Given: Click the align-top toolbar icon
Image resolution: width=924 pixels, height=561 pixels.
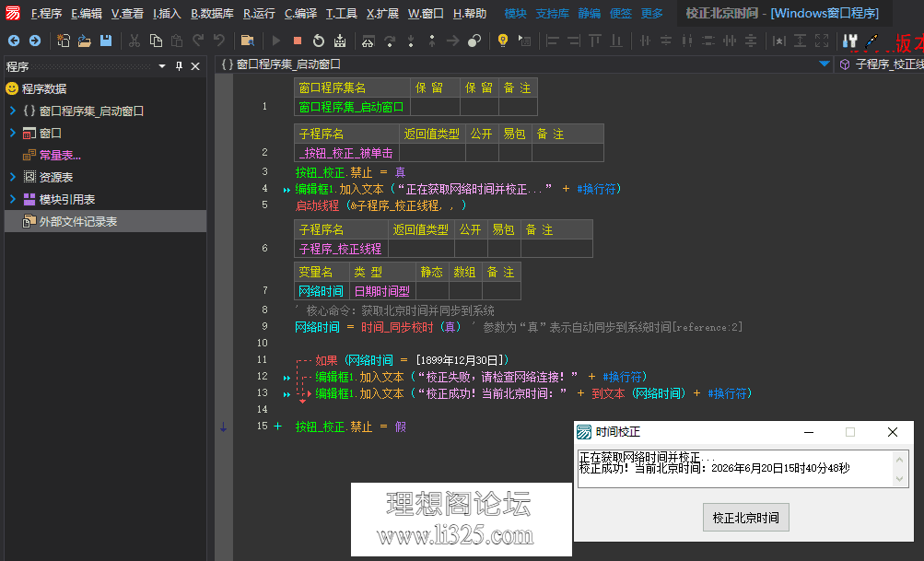Looking at the screenshot, I should (595, 41).
